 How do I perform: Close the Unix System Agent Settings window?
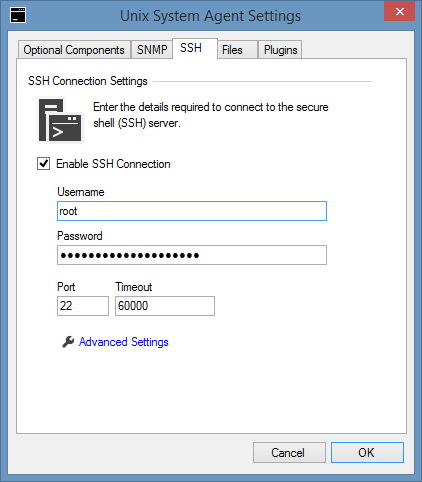399,12
